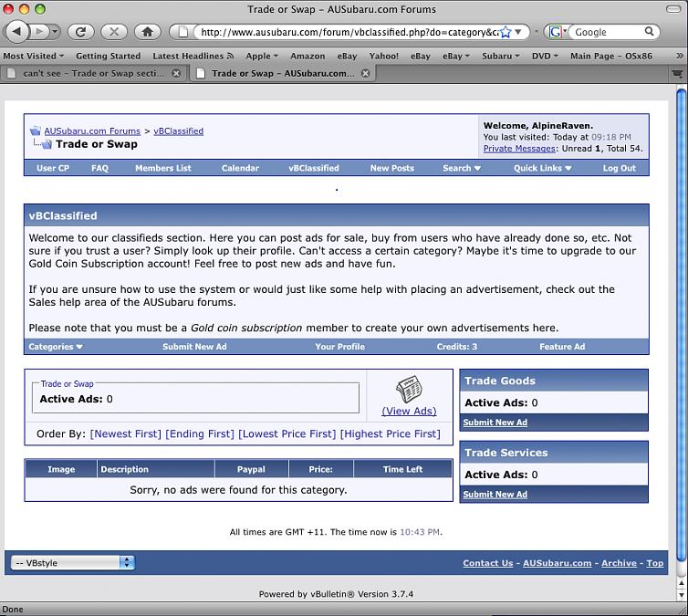Open Main Page - OSx86 bookmark
688x616 pixels.
[x=611, y=57]
